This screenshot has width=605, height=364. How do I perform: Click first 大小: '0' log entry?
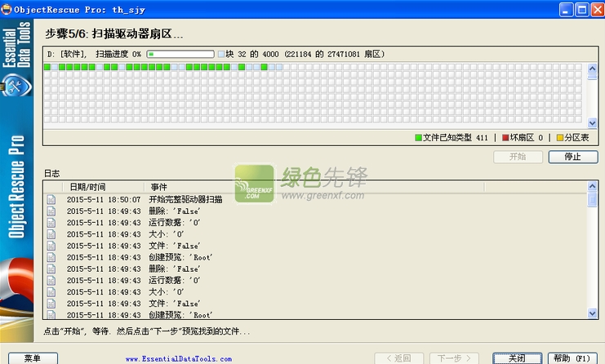coord(167,234)
